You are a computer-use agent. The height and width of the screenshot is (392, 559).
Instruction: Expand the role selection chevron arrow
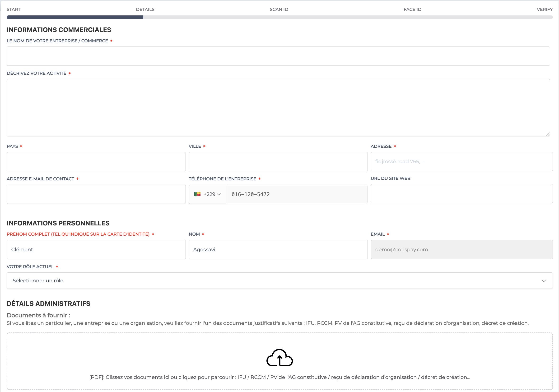tap(544, 280)
